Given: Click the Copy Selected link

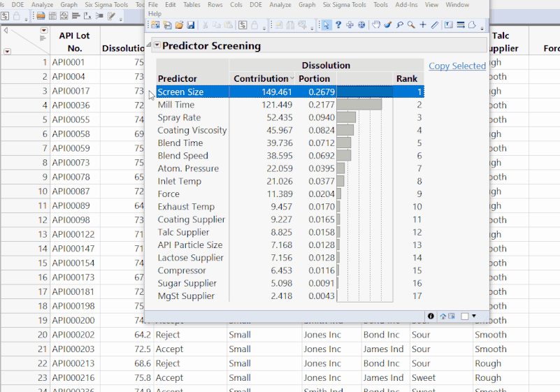Looking at the screenshot, I should pyautogui.click(x=457, y=66).
